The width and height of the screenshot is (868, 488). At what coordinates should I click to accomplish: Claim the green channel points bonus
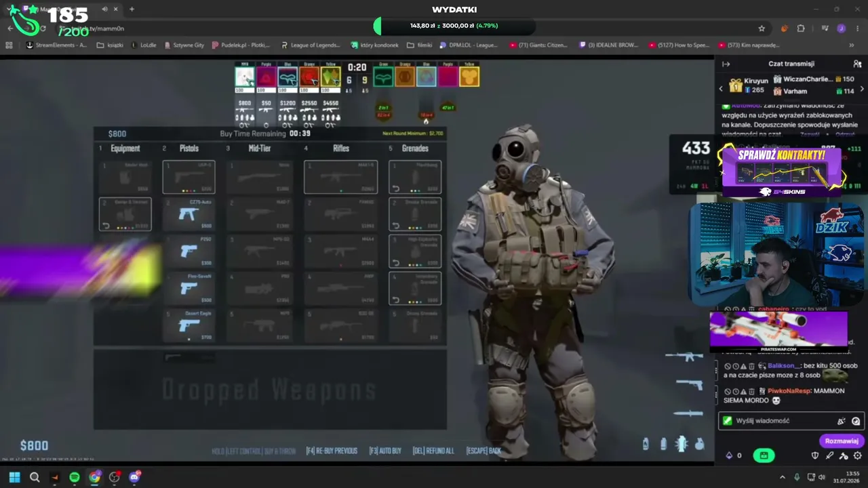point(764,455)
